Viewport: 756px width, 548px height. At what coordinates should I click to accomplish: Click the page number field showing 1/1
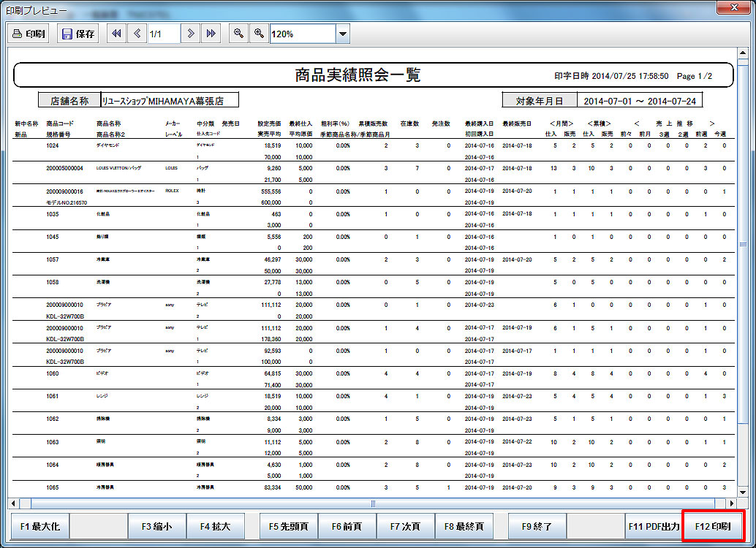pos(163,34)
